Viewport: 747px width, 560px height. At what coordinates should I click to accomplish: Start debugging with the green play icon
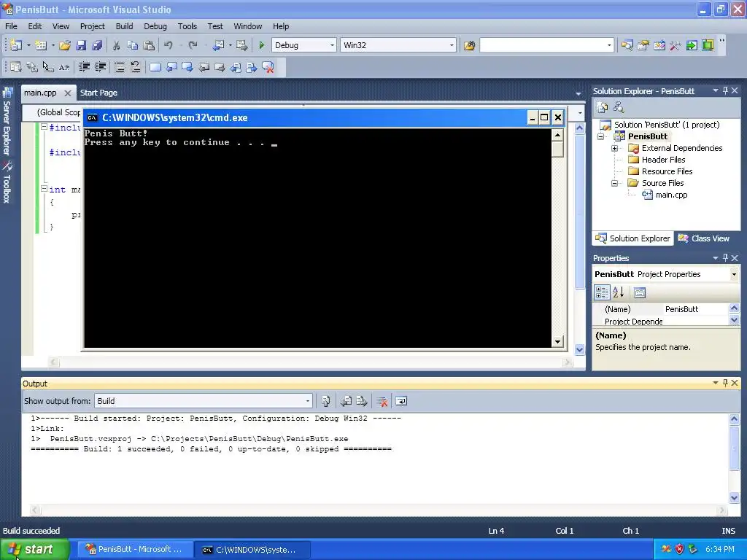coord(262,45)
